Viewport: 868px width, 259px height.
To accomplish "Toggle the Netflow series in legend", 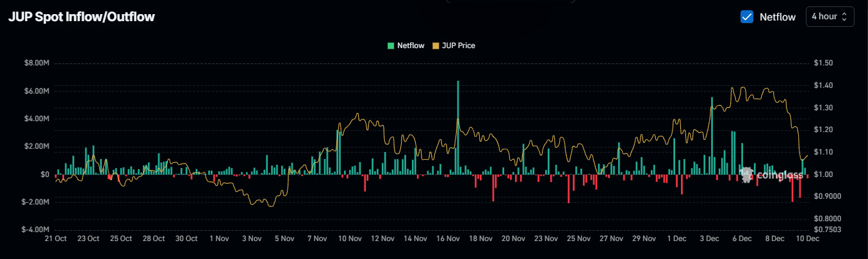I will pos(406,46).
